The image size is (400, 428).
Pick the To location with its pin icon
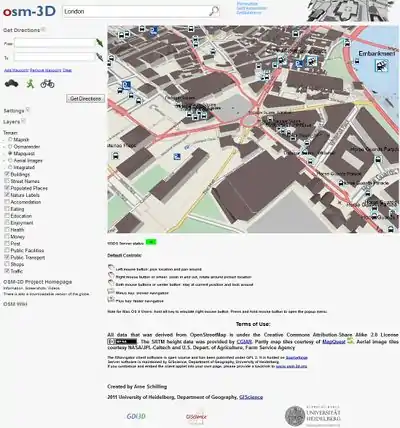[x=99, y=57]
